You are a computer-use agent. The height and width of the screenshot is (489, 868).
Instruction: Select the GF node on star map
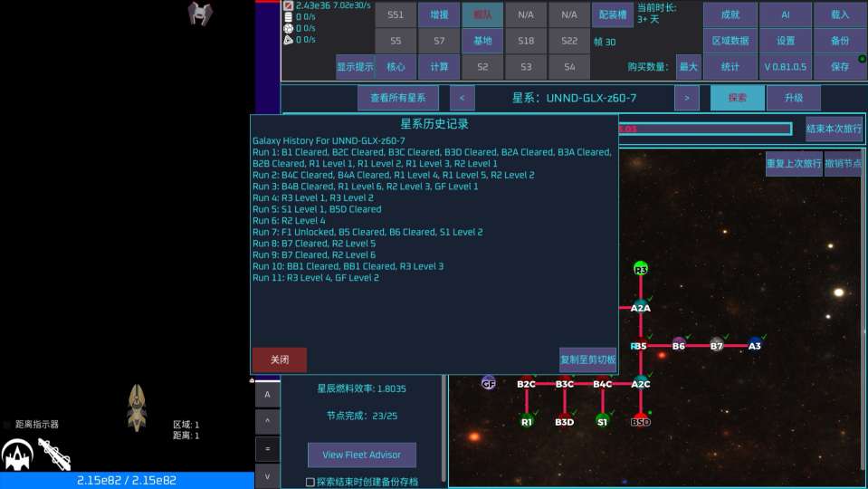[x=488, y=383]
